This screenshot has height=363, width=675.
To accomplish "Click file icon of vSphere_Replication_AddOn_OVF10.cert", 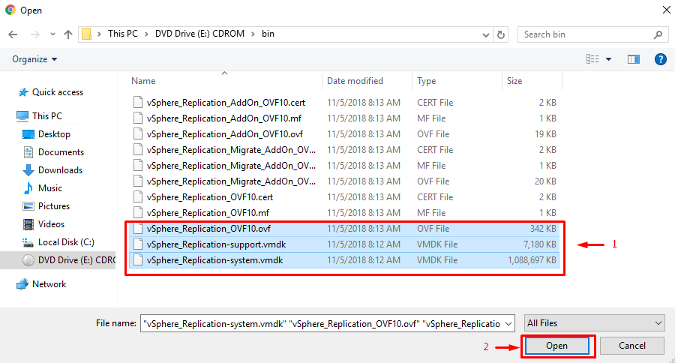I will 138,102.
